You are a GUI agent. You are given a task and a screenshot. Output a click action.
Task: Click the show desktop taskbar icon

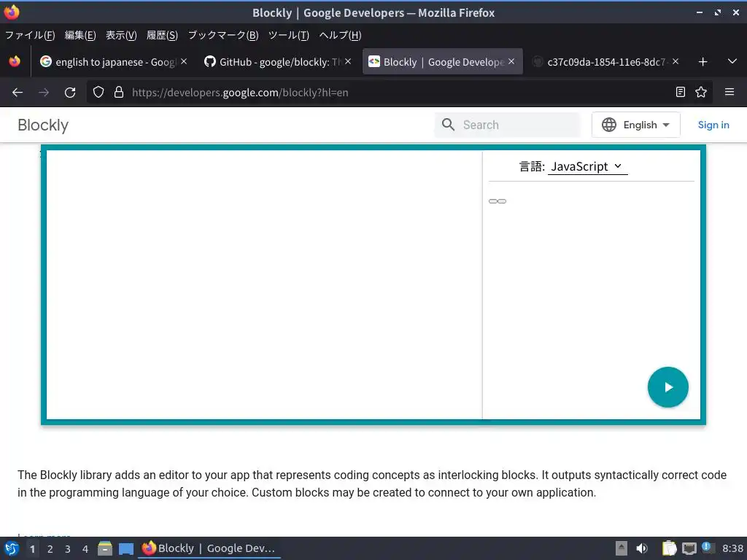click(125, 549)
